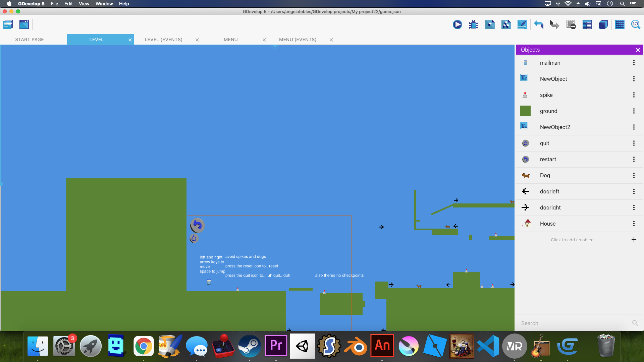Open project manager icon at top left

pos(8,24)
